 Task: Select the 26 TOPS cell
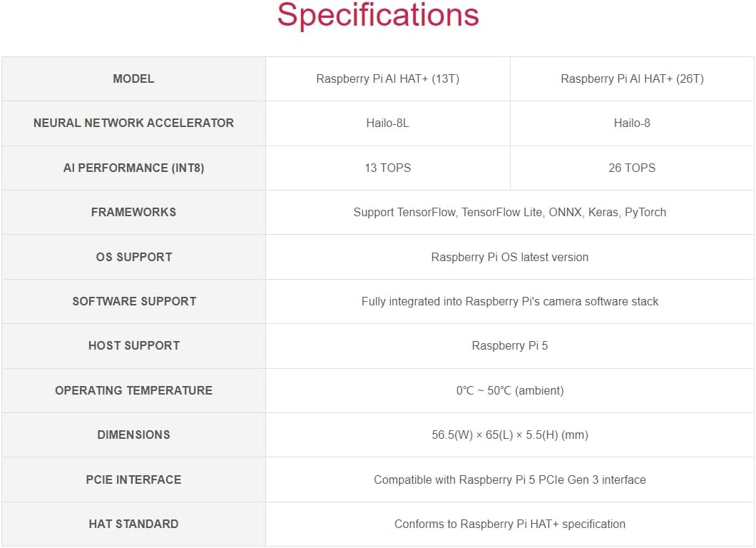click(632, 168)
